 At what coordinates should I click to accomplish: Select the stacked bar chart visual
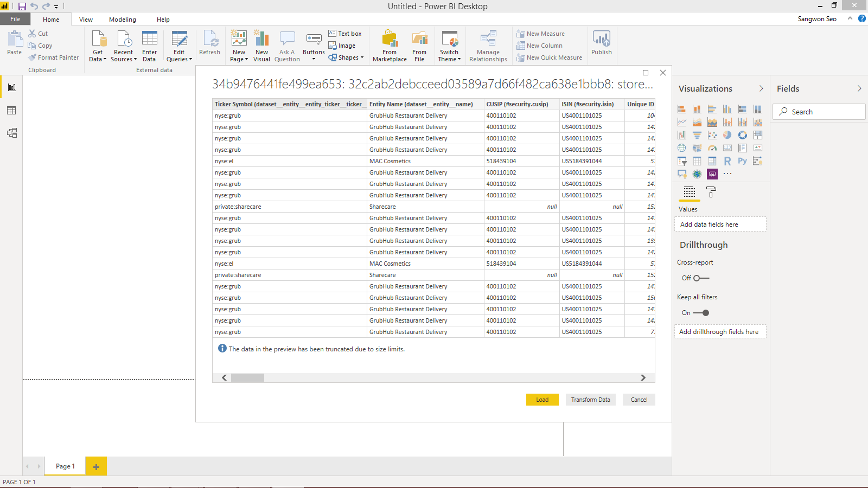pyautogui.click(x=682, y=109)
